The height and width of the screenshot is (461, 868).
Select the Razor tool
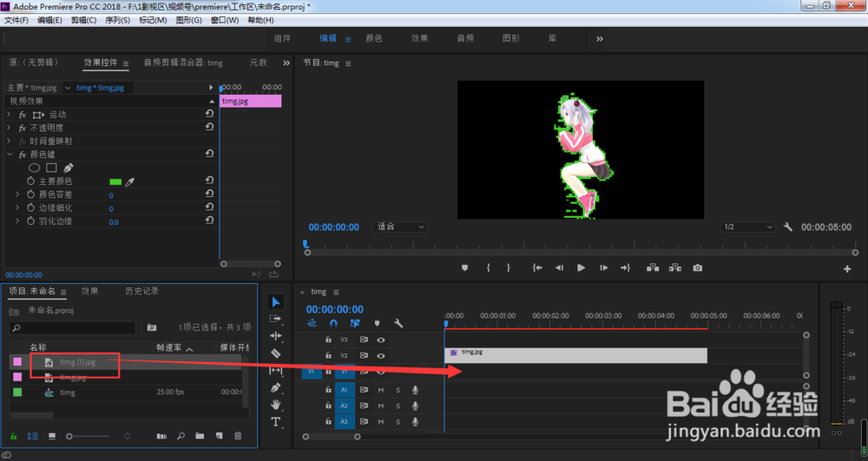276,353
